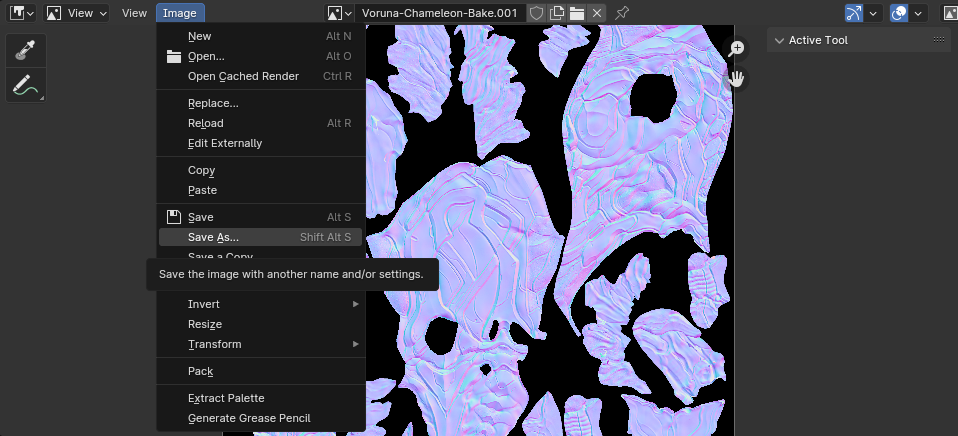This screenshot has width=958, height=436.
Task: Click the zoom magnifier gizmo
Action: click(737, 48)
